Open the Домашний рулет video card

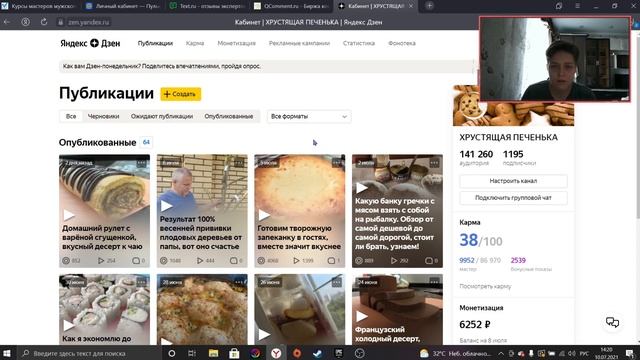pyautogui.click(x=104, y=211)
